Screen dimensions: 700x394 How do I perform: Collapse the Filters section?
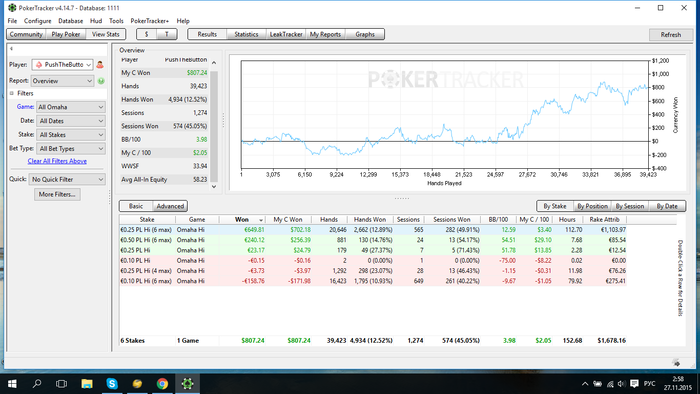12,93
